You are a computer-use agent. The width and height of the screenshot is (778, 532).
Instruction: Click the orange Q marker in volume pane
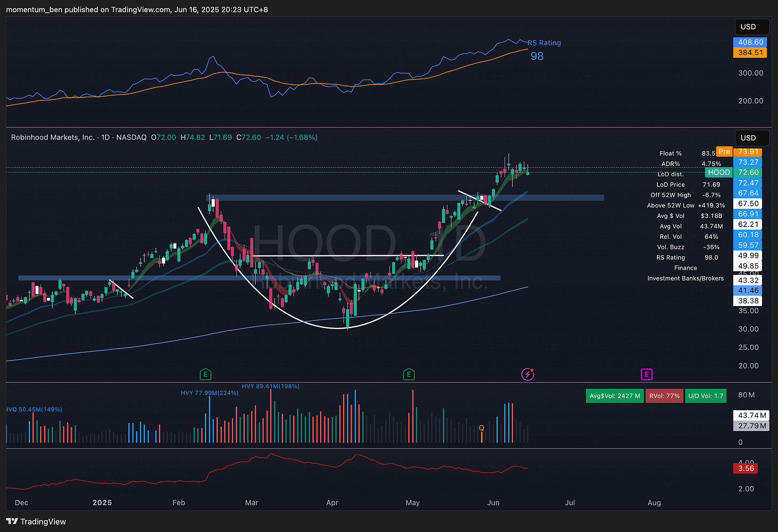point(481,428)
